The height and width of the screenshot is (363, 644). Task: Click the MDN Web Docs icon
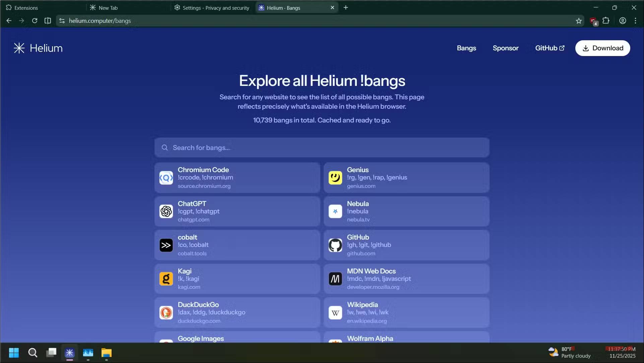pyautogui.click(x=335, y=279)
